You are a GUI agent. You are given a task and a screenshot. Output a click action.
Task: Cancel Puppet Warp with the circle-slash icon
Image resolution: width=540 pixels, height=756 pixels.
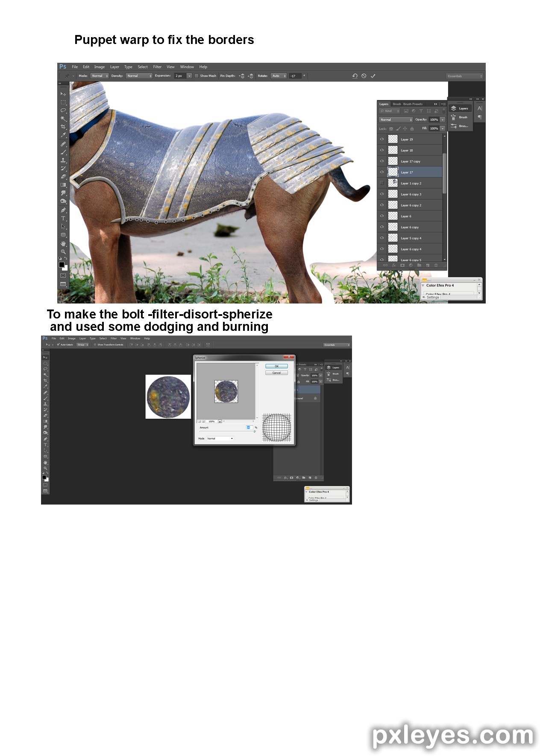tap(364, 76)
